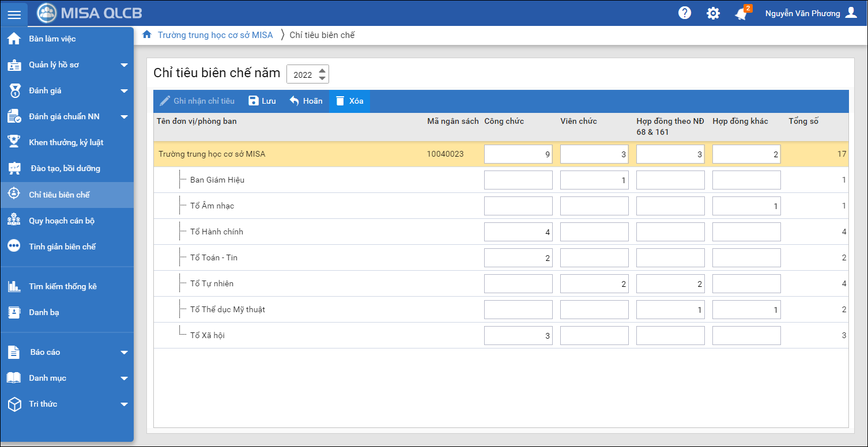
Task: Open Quy hoạch cán bộ menu item
Action: coord(62,221)
